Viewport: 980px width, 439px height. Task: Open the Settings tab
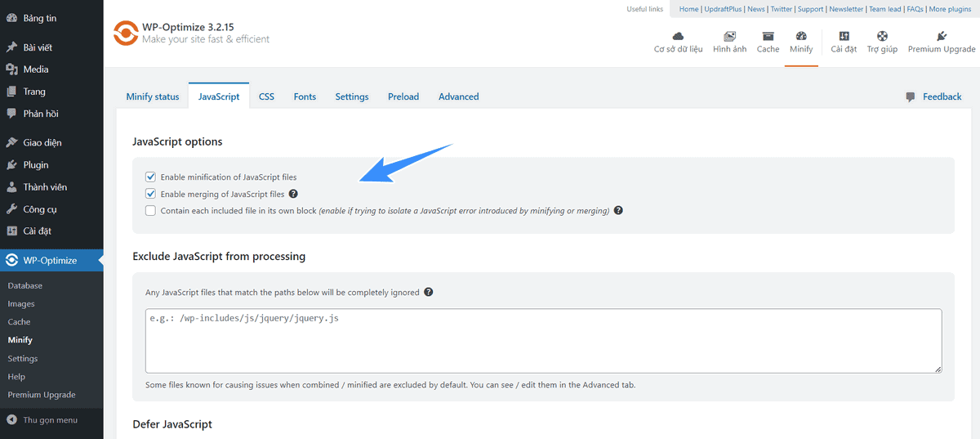(x=352, y=96)
